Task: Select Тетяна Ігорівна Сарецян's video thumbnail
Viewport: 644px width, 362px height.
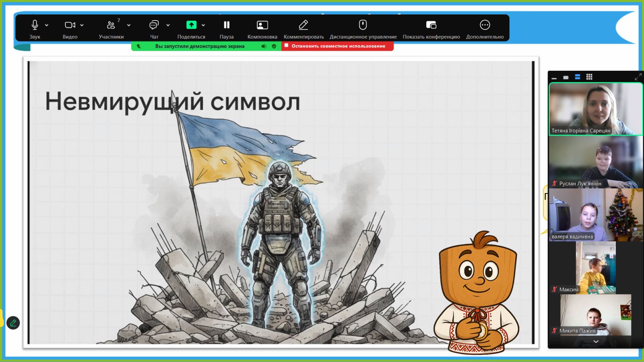Action: [x=596, y=109]
